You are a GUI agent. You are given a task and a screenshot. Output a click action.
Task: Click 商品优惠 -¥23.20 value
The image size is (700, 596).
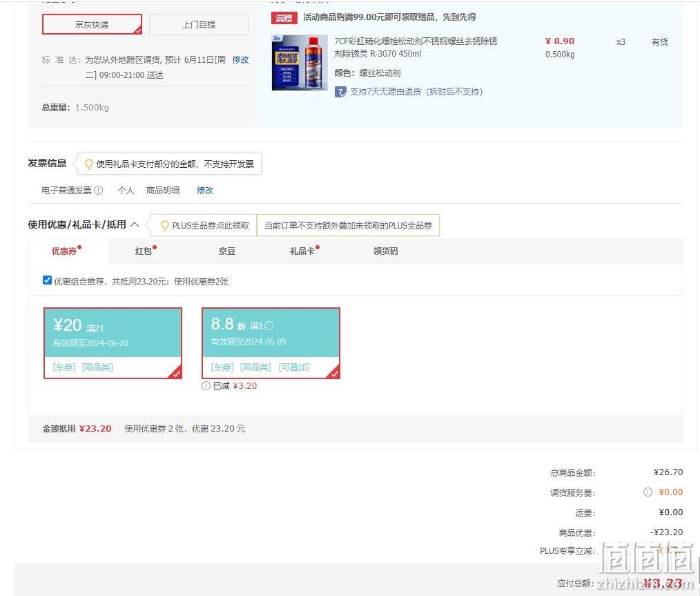pos(666,532)
